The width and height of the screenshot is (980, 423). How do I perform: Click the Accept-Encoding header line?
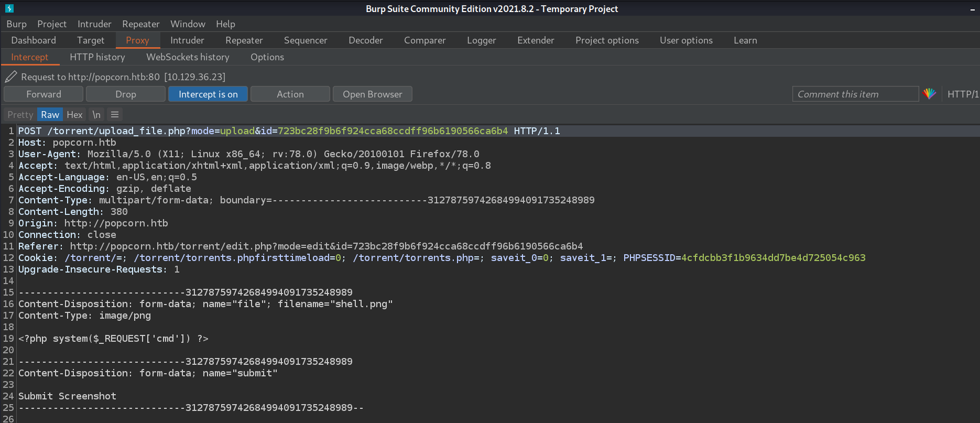click(105, 189)
